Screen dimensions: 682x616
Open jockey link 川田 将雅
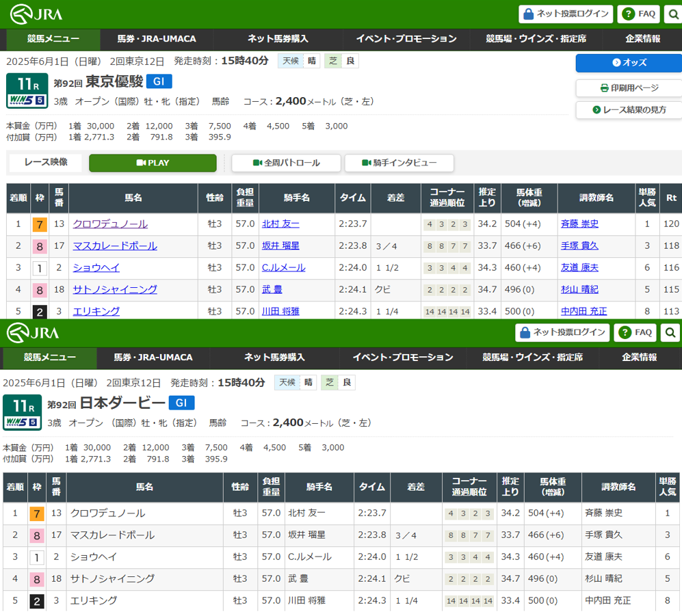280,311
